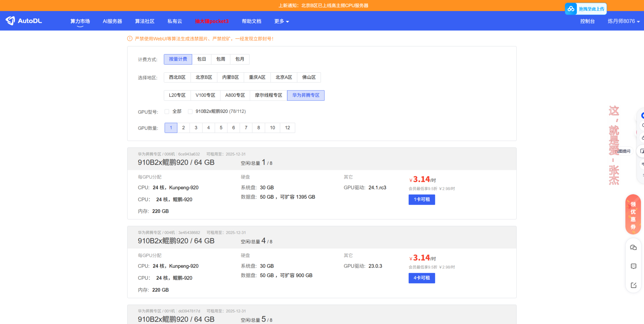
Task: Click the AutoDL logo
Action: coord(24,21)
